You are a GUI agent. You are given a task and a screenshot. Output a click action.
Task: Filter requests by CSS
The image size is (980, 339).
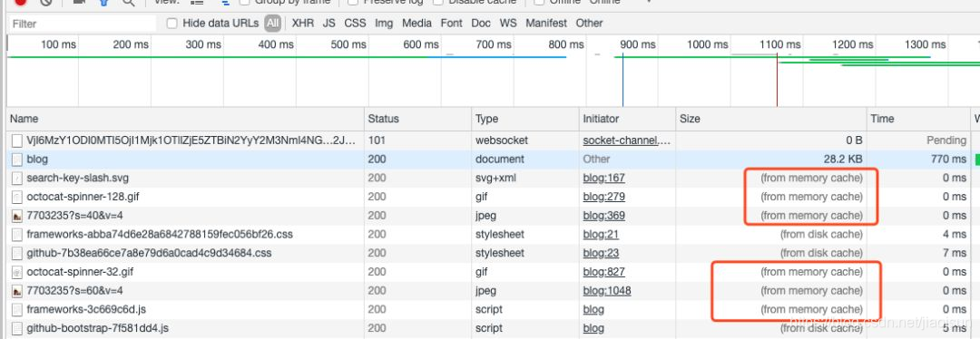tap(355, 23)
